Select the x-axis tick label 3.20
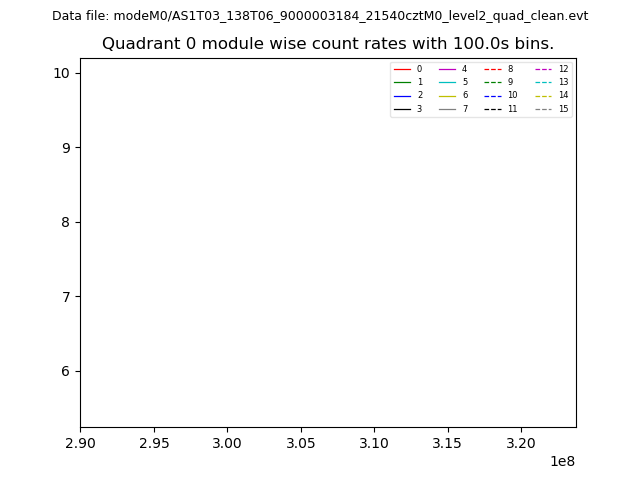640x480 pixels. (x=521, y=442)
